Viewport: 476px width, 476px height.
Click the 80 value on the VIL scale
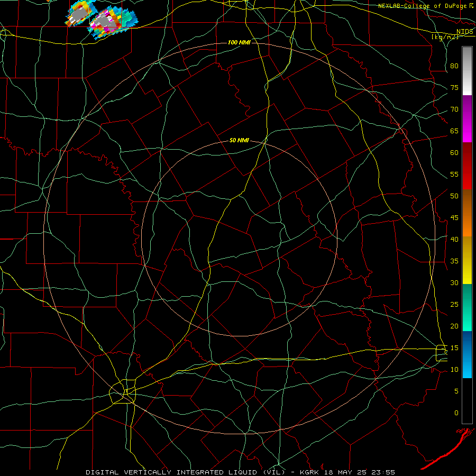pos(454,66)
